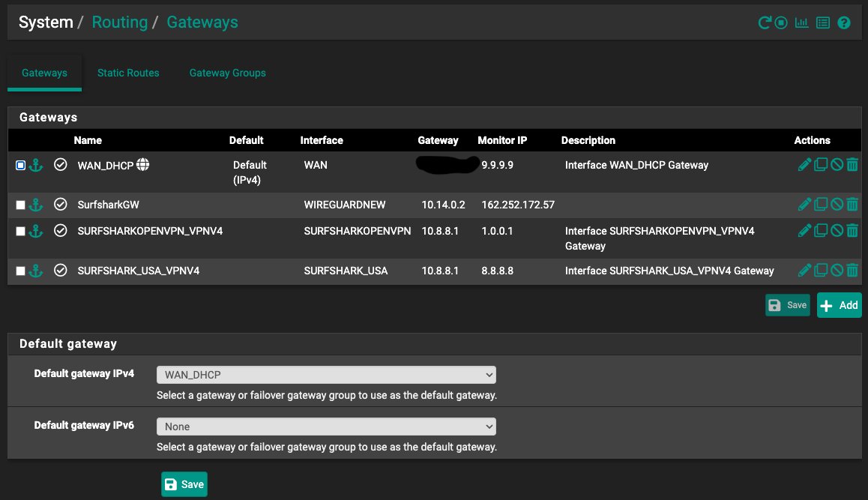Viewport: 868px width, 500px height.
Task: Edit the SURFSHARKOPENVPN_VPNV4 gateway
Action: 804,230
